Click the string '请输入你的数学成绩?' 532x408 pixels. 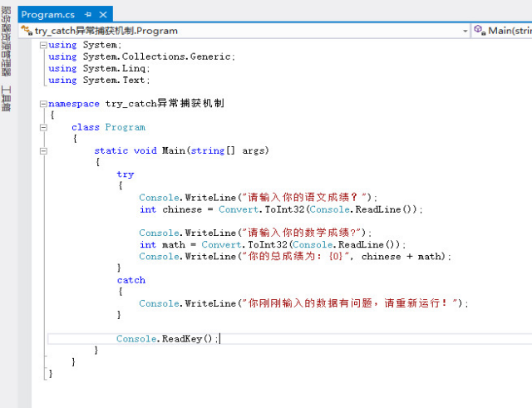point(301,233)
